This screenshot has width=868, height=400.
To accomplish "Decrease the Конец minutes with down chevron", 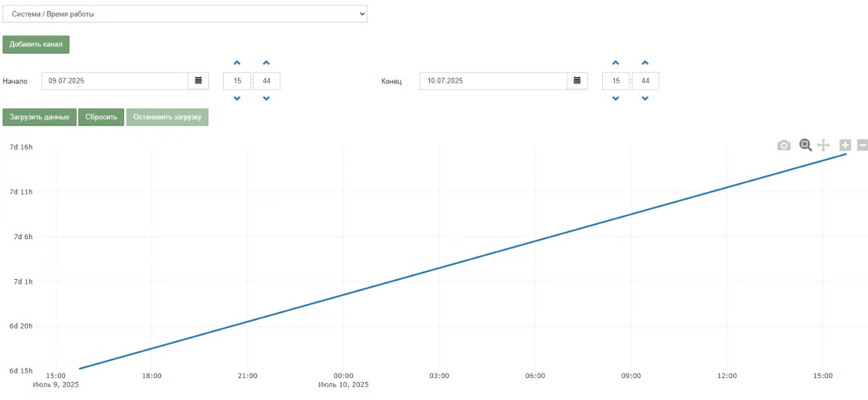I will [645, 98].
